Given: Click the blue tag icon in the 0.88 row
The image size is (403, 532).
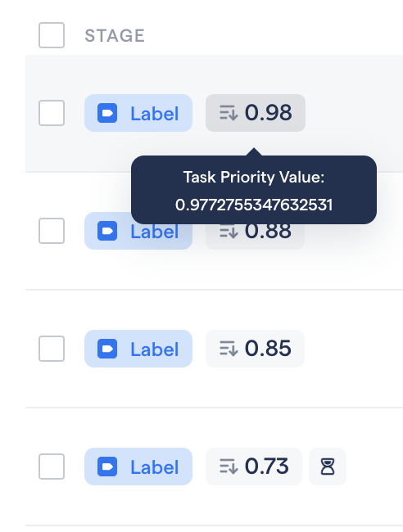Looking at the screenshot, I should pyautogui.click(x=107, y=231).
